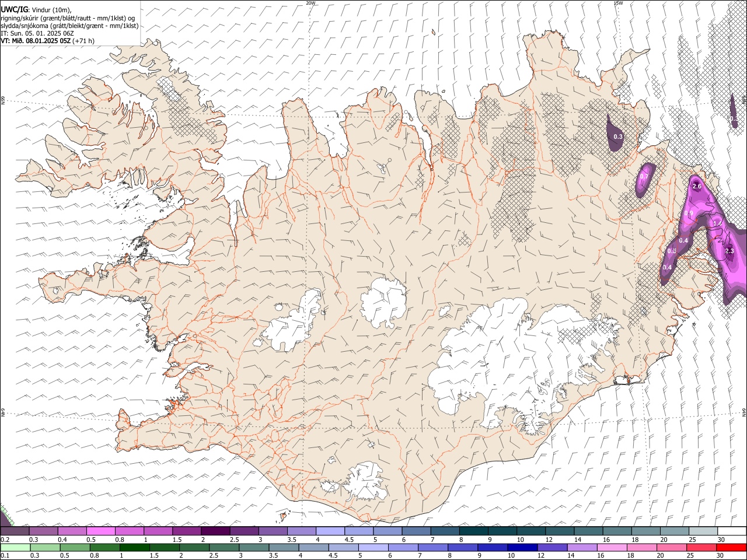This screenshot has width=747, height=560.
Task: Select the 25–30 red-pink rain scale swatch
Action: (701, 547)
